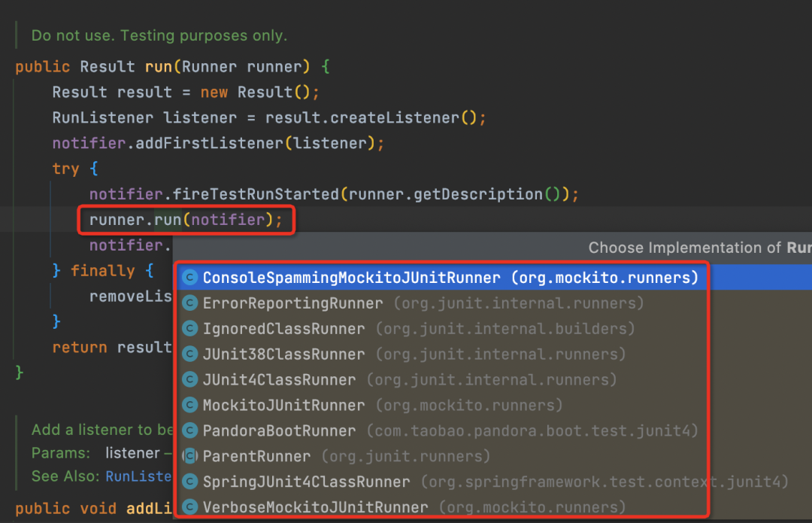Click (org.mockito.runners) package of ConsoleSpammingMockitoJUnitRunner
The height and width of the screenshot is (523, 812).
click(x=604, y=278)
